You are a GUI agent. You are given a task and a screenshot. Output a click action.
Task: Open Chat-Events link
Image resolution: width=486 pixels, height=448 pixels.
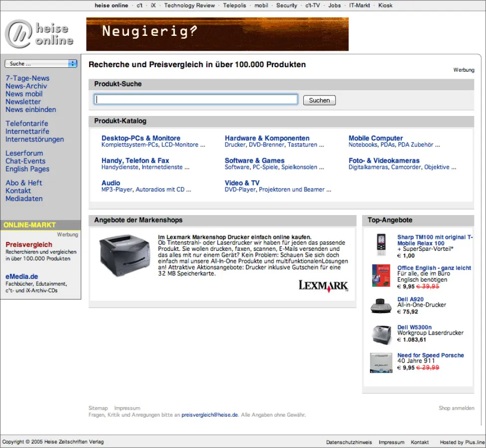click(25, 161)
